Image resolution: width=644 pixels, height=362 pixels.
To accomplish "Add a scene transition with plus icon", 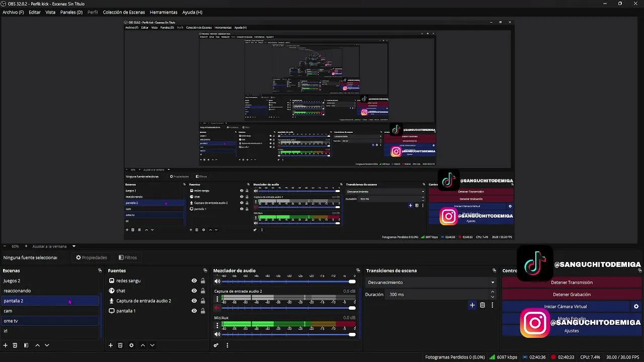I will 472,305.
